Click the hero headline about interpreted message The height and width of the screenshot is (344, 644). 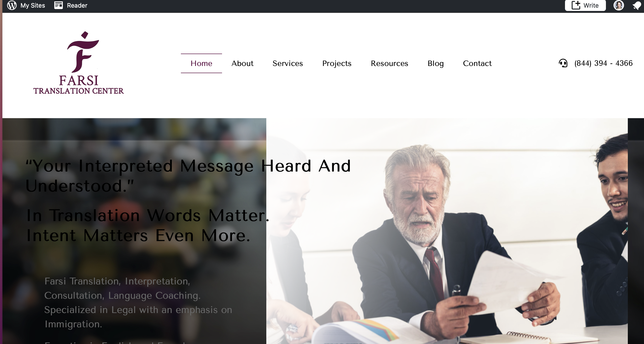point(188,176)
